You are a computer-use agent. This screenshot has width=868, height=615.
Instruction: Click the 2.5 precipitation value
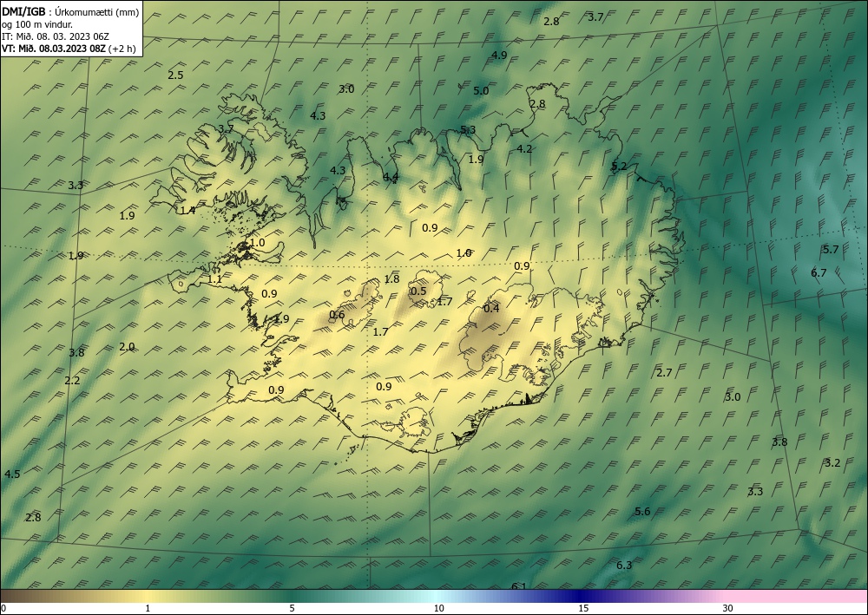coord(175,75)
